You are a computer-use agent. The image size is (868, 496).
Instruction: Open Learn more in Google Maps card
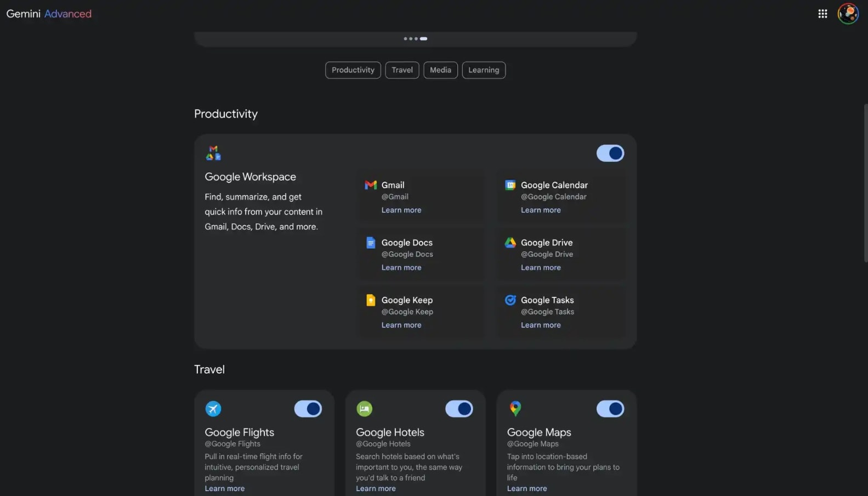click(527, 489)
